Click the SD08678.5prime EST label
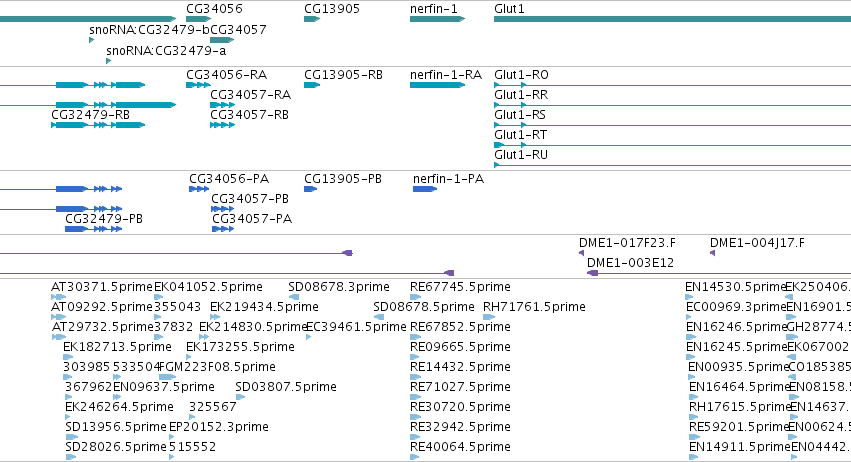The height and width of the screenshot is (462, 851). (x=424, y=307)
